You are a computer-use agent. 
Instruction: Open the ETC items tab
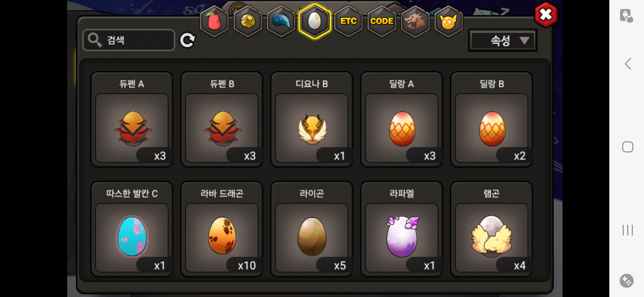[x=348, y=21]
